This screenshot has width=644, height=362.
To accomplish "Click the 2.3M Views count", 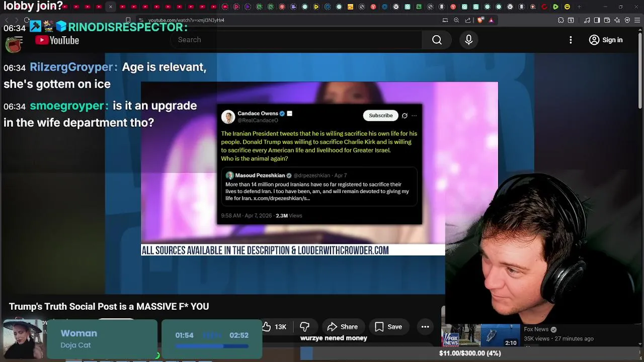I will point(289,215).
